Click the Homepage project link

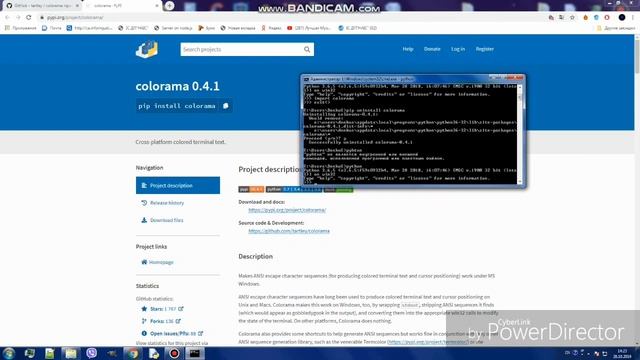pos(157,262)
